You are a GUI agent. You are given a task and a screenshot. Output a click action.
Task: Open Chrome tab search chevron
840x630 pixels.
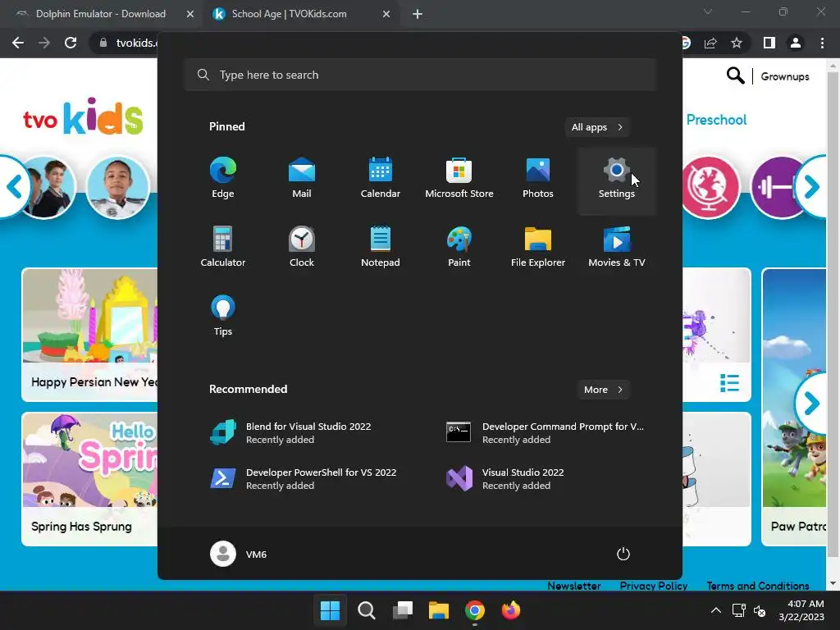[x=708, y=11]
